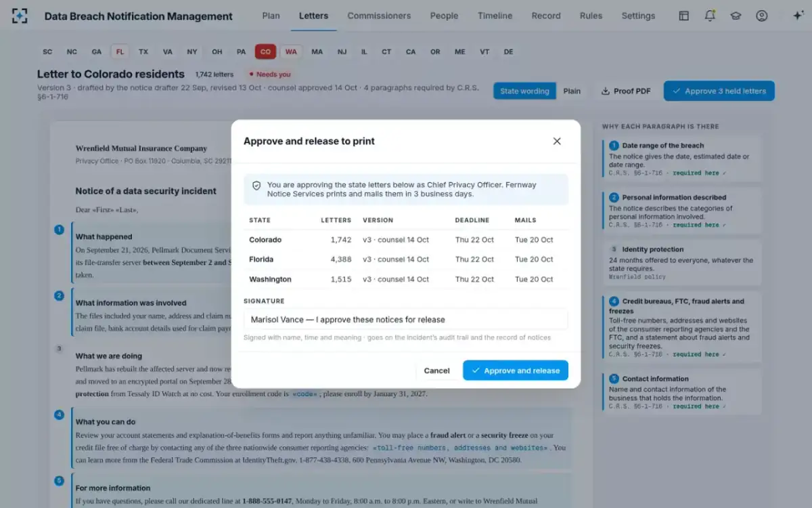The width and height of the screenshot is (812, 508).
Task: Click paragraph marker 5 beside For more information
Action: [59, 481]
